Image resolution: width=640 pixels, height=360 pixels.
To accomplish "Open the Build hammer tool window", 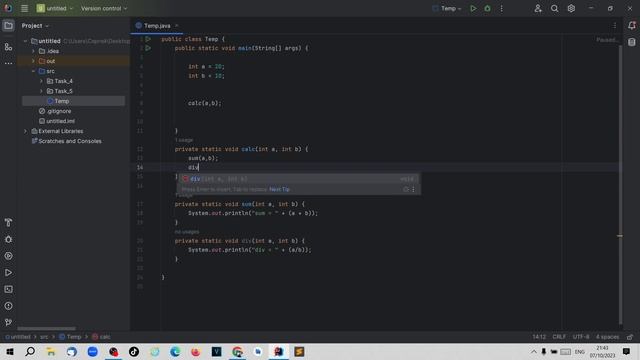I will [8, 222].
